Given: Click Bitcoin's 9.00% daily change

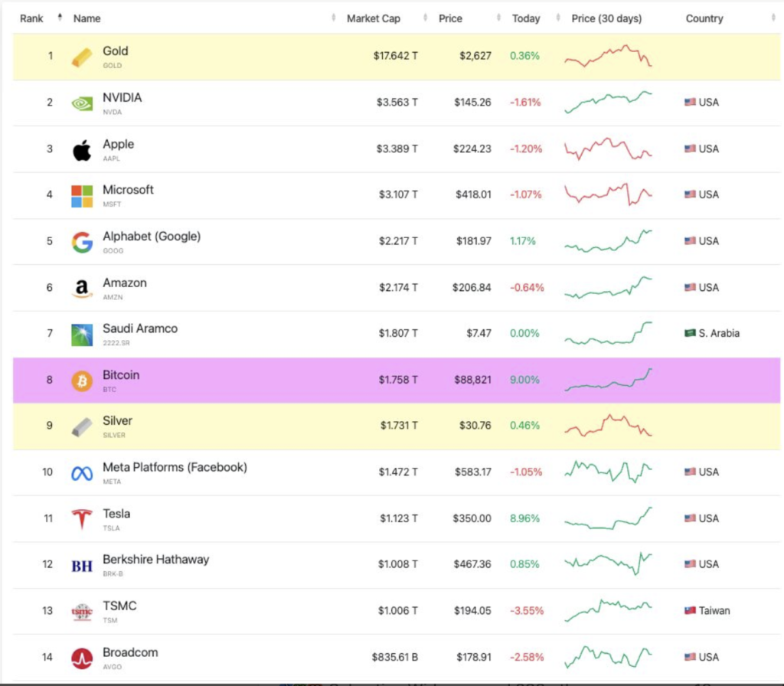Looking at the screenshot, I should [524, 380].
